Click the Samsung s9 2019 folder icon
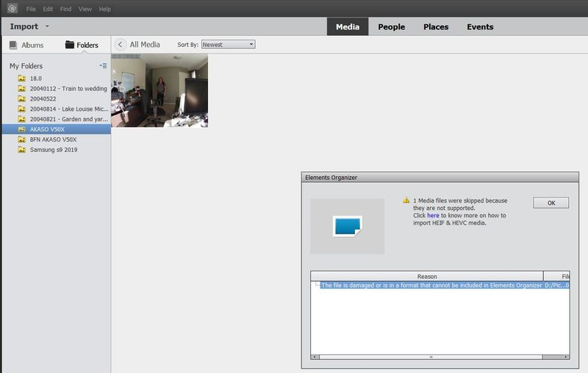This screenshot has height=373, width=588. coord(22,150)
